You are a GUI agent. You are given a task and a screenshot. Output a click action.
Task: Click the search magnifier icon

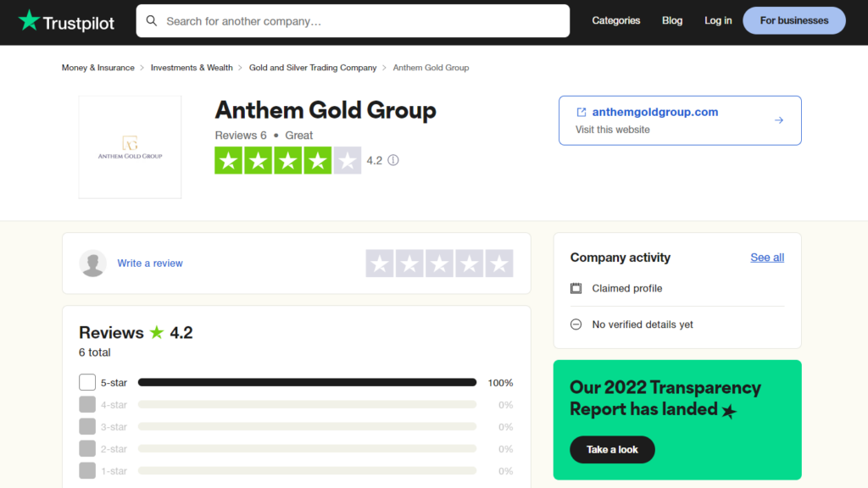(x=151, y=21)
